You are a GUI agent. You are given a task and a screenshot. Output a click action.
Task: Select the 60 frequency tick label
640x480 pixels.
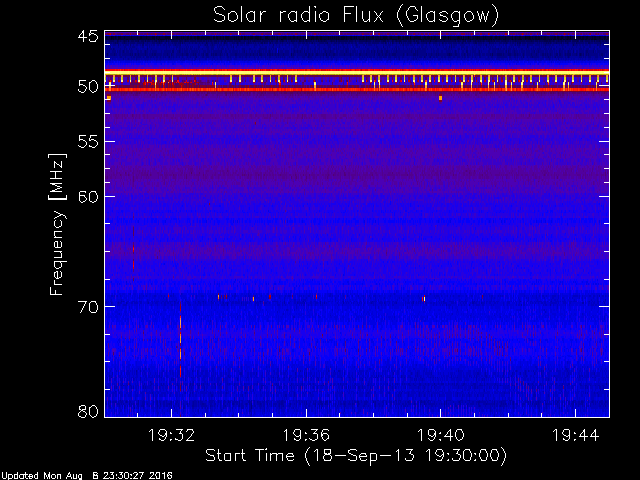88,196
